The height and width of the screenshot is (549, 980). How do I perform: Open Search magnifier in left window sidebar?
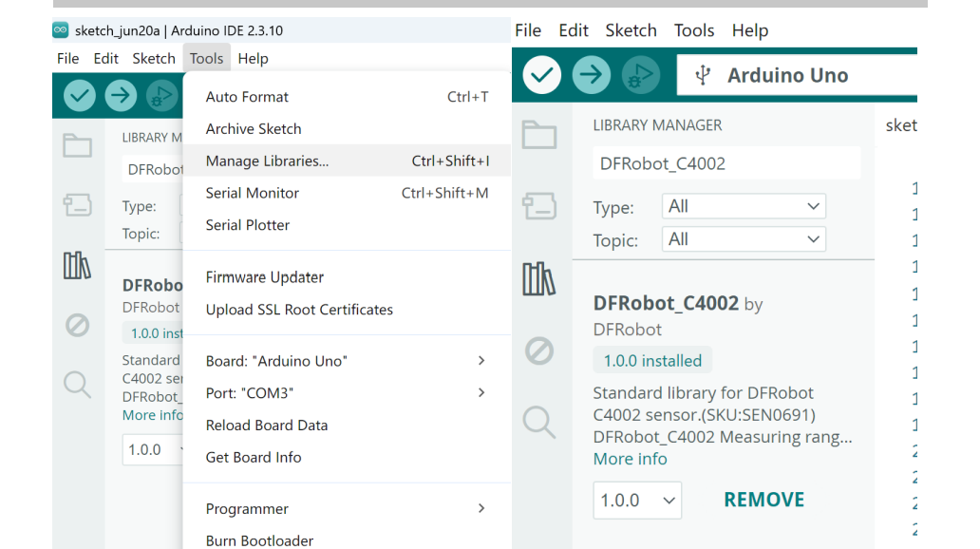coord(78,385)
